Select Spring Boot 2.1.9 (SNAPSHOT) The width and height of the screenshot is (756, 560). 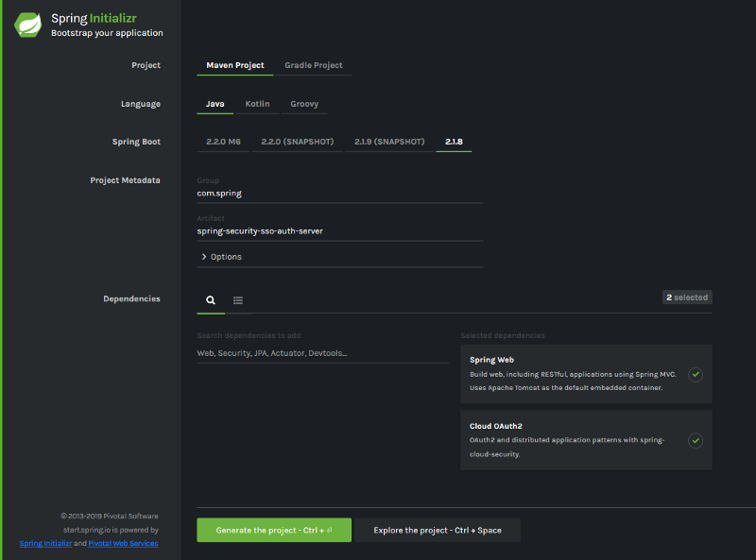pyautogui.click(x=389, y=142)
